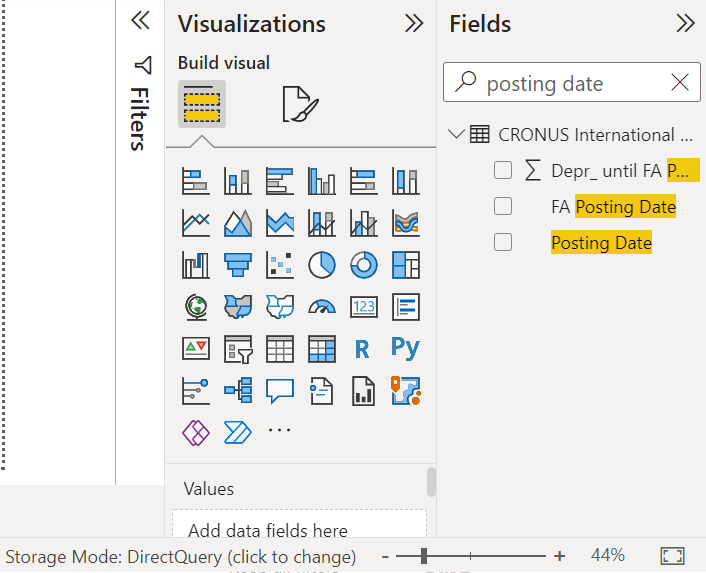Insert the R script visual
The height and width of the screenshot is (573, 706).
coord(364,348)
